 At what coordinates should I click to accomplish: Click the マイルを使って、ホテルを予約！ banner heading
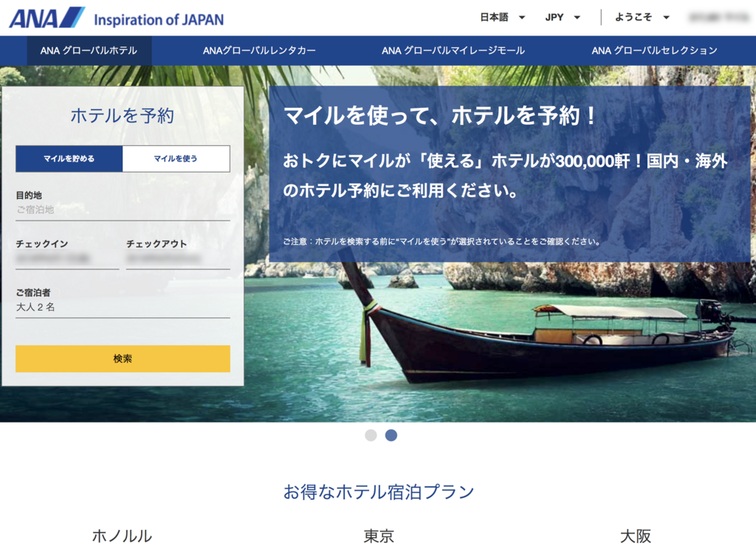click(x=441, y=116)
